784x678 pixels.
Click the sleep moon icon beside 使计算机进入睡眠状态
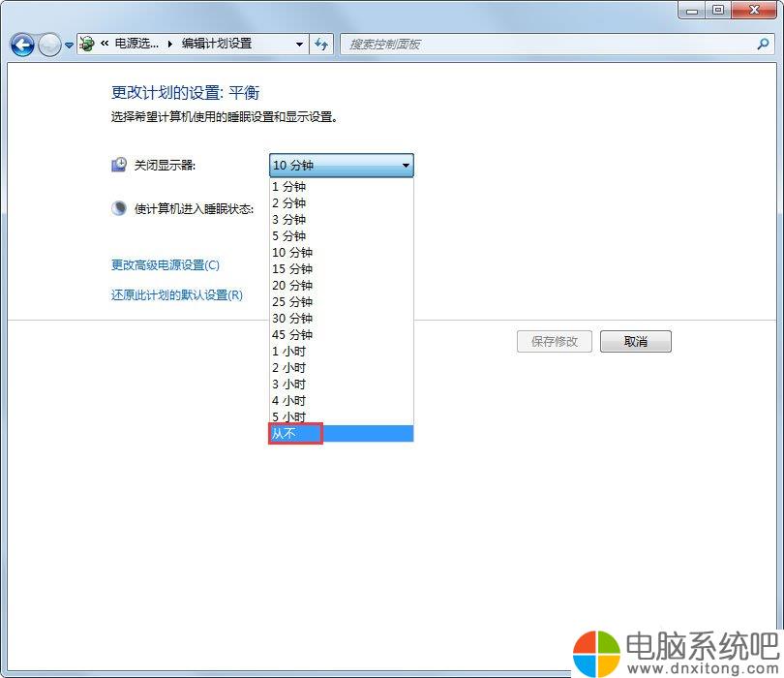coord(119,208)
